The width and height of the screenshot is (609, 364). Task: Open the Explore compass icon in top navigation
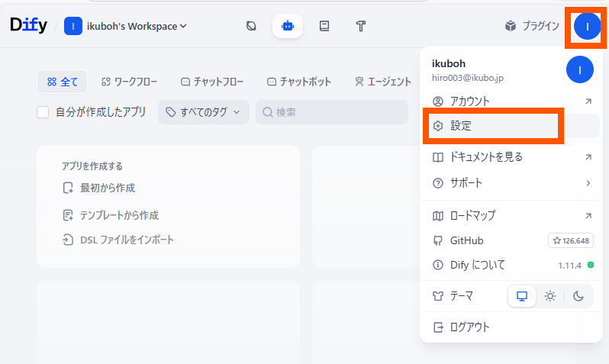pos(251,26)
